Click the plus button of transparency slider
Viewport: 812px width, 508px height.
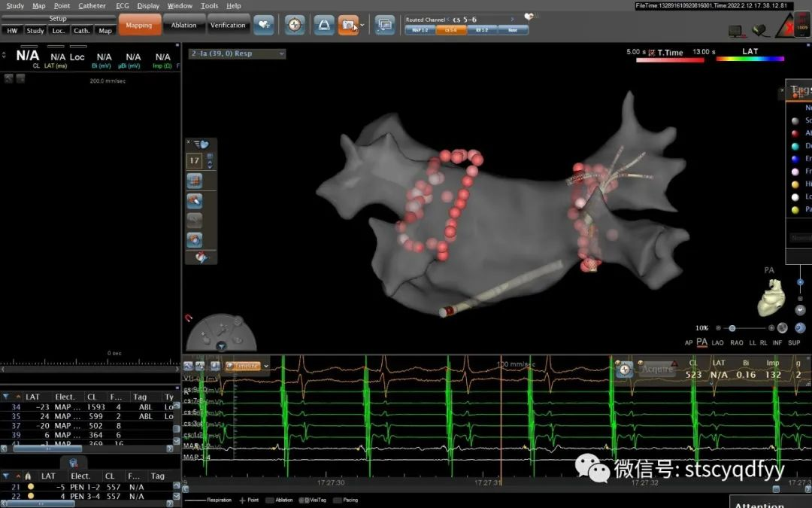tap(771, 328)
